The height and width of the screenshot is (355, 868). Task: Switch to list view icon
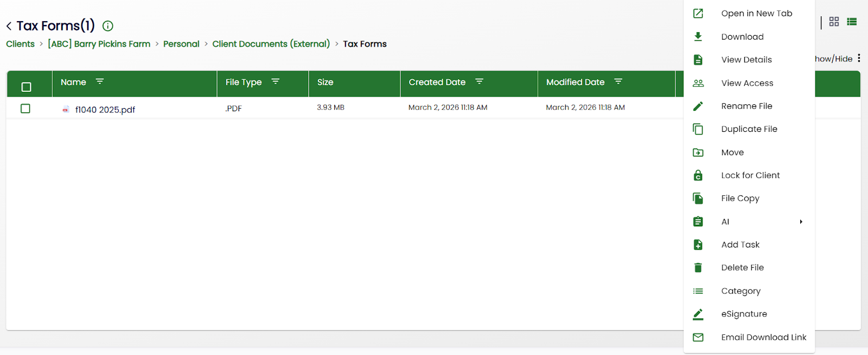pyautogui.click(x=852, y=22)
